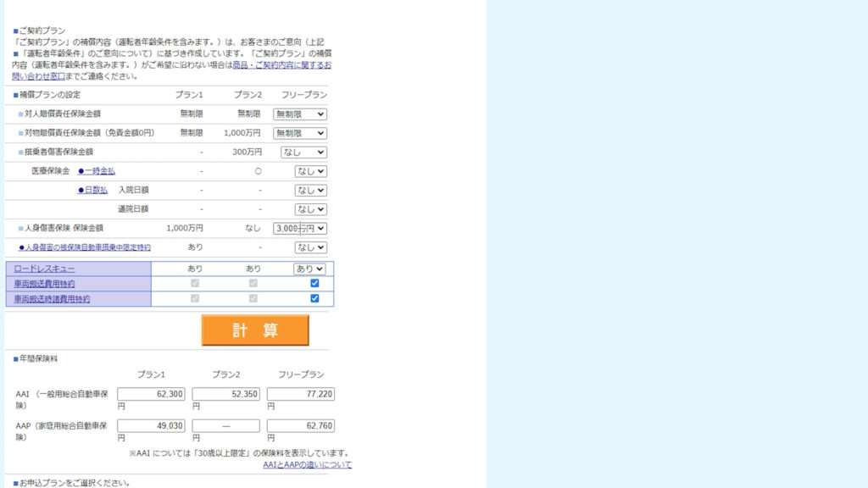Follow the 日数払 link
Viewport: 868px width, 488px height.
[95, 190]
